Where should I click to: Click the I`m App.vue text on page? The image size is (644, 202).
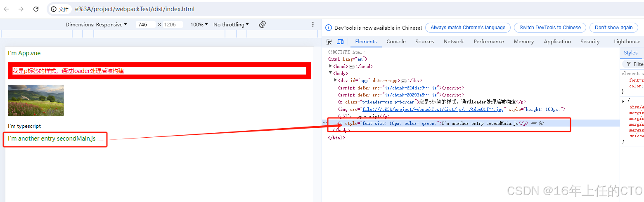pos(24,53)
